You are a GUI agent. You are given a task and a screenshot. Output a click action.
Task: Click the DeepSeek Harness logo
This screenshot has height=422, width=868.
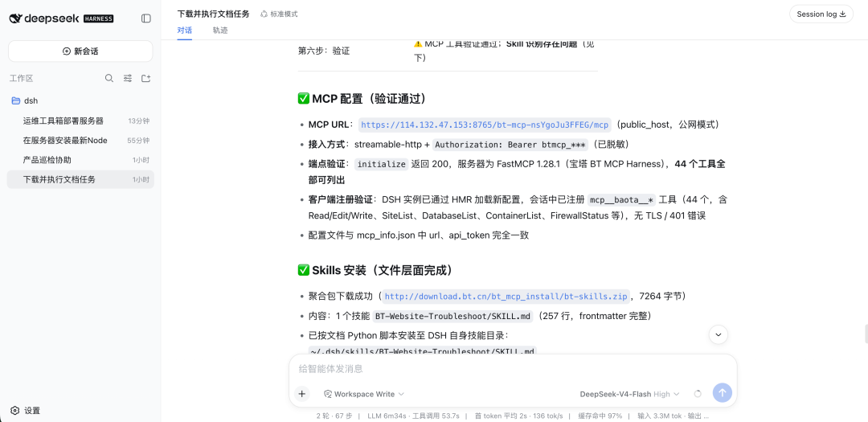pyautogui.click(x=61, y=18)
